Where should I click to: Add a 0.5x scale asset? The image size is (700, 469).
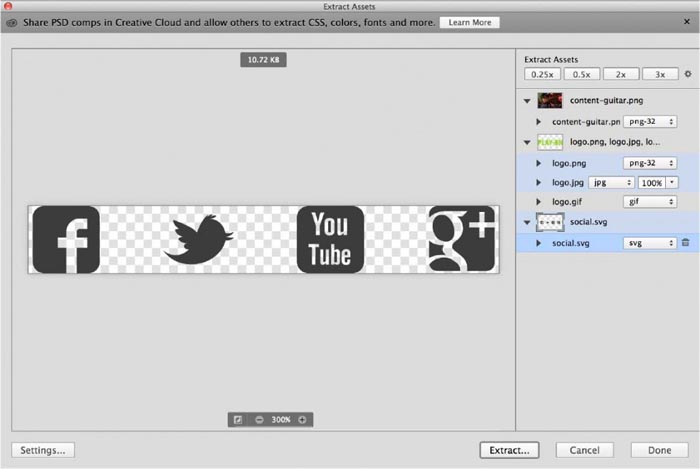(582, 75)
